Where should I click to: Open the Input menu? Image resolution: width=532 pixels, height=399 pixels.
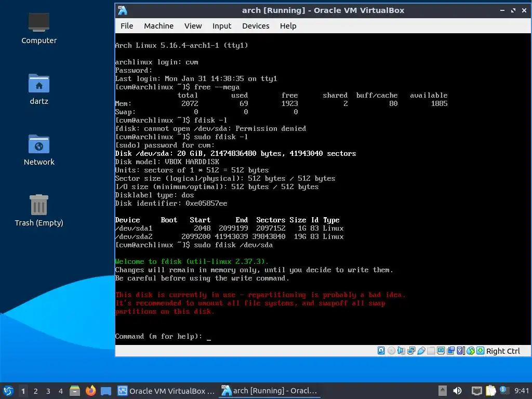(x=221, y=26)
